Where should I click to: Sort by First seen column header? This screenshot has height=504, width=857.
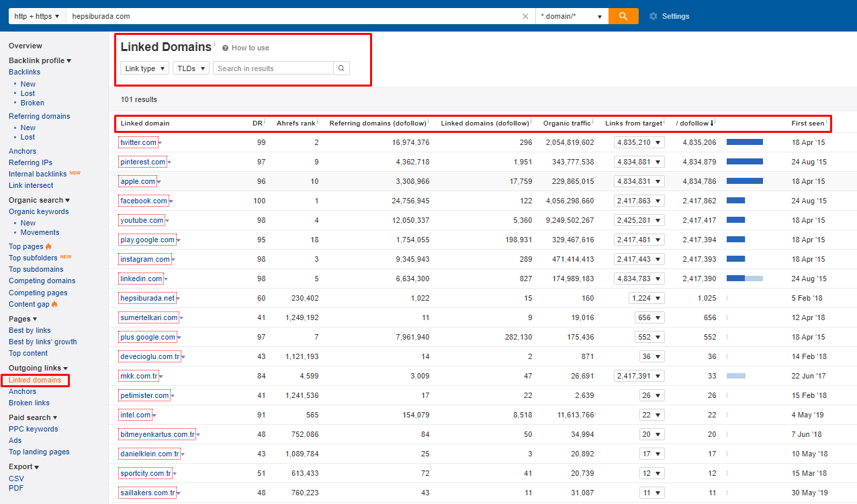click(807, 123)
